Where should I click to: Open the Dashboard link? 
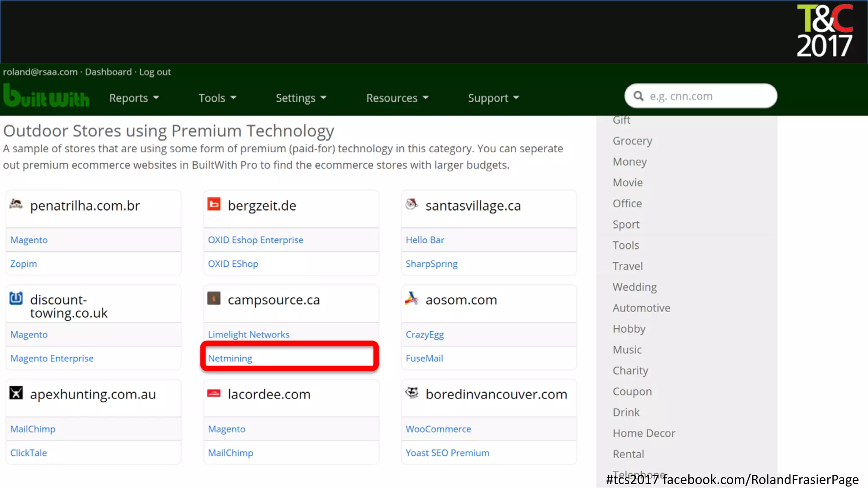108,72
